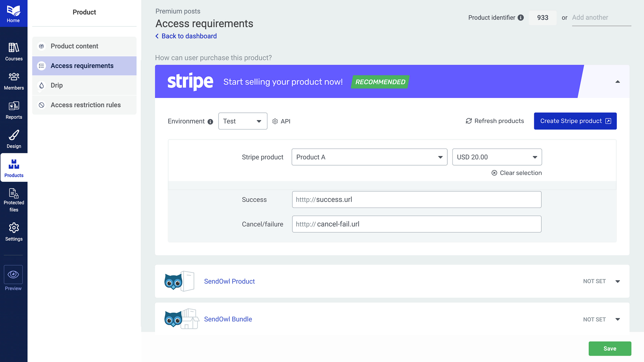
Task: Toggle the Preview eye icon
Action: [13, 274]
